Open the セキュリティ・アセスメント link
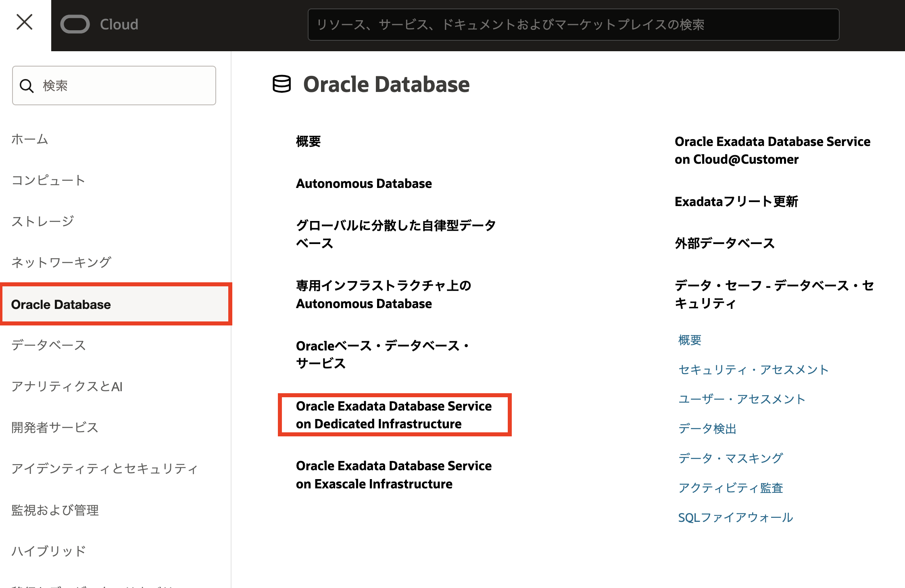The height and width of the screenshot is (588, 905). point(753,369)
